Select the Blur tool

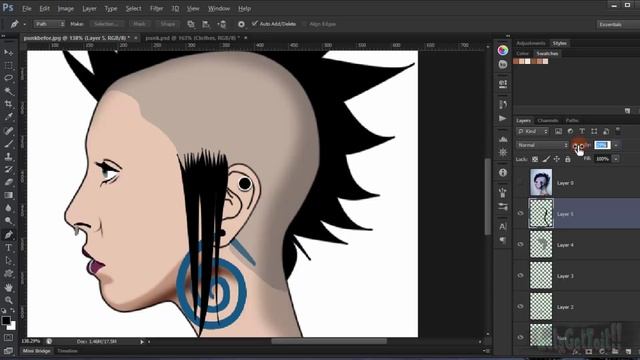click(x=9, y=208)
